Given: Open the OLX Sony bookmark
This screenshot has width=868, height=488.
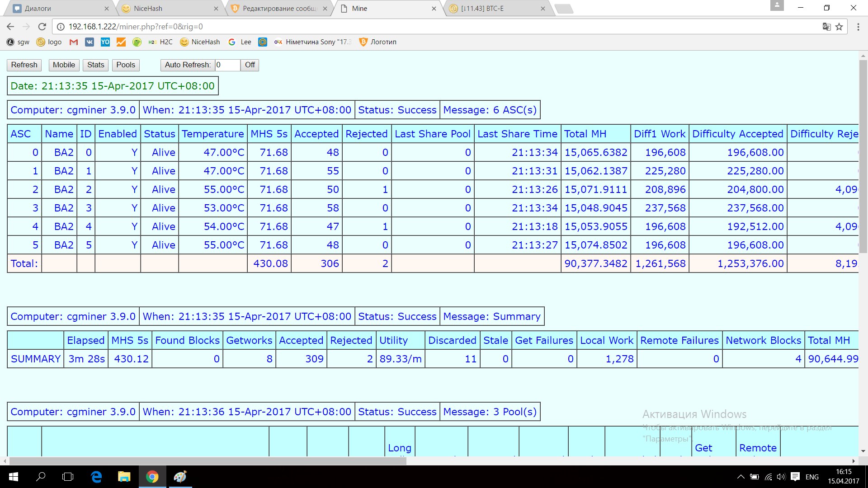Looking at the screenshot, I should point(313,42).
